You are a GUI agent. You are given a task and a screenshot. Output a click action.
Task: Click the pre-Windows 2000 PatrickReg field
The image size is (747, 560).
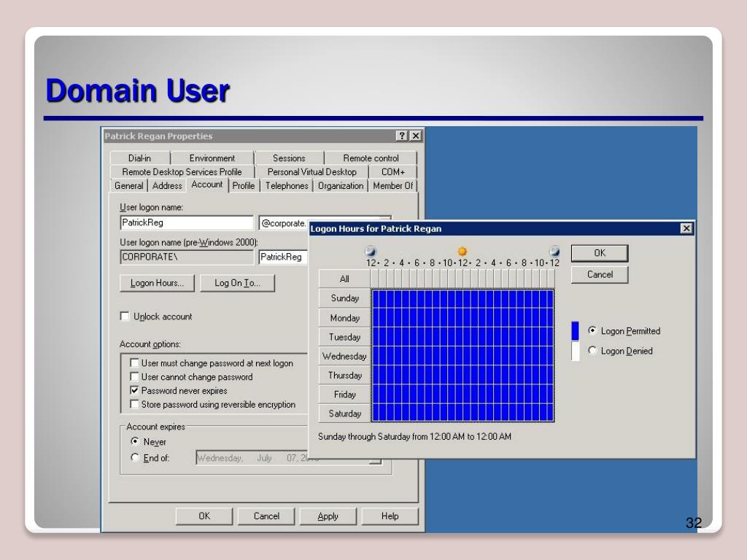point(284,257)
